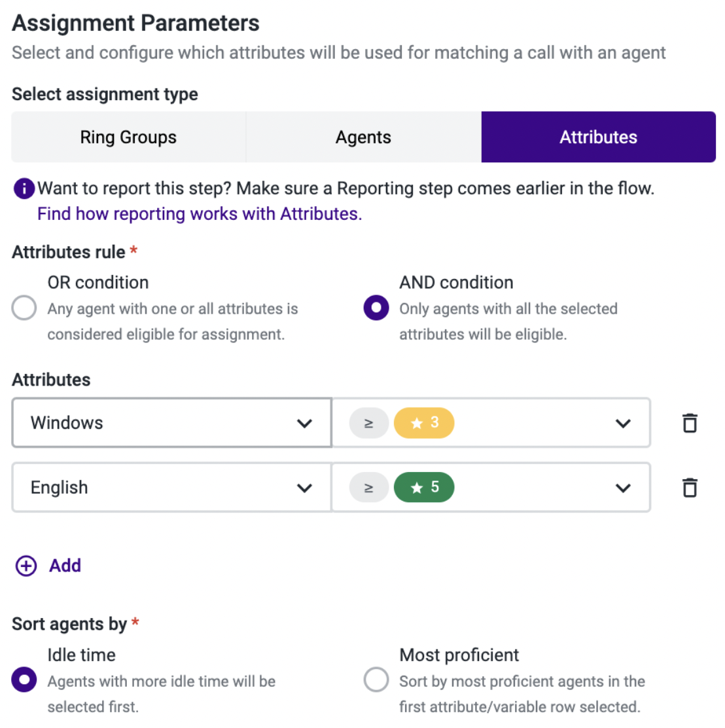This screenshot has width=725, height=728.
Task: Click the plus icon next to Add
Action: click(x=26, y=566)
